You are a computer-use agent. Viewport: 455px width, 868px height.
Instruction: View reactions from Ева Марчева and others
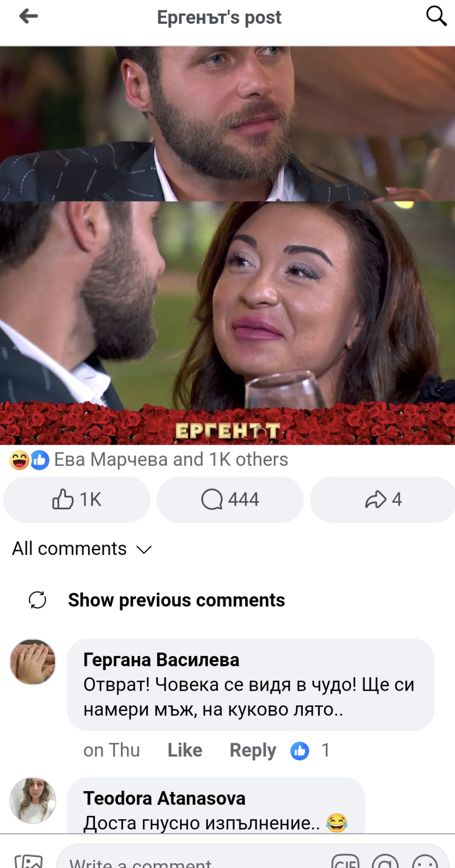(149, 460)
